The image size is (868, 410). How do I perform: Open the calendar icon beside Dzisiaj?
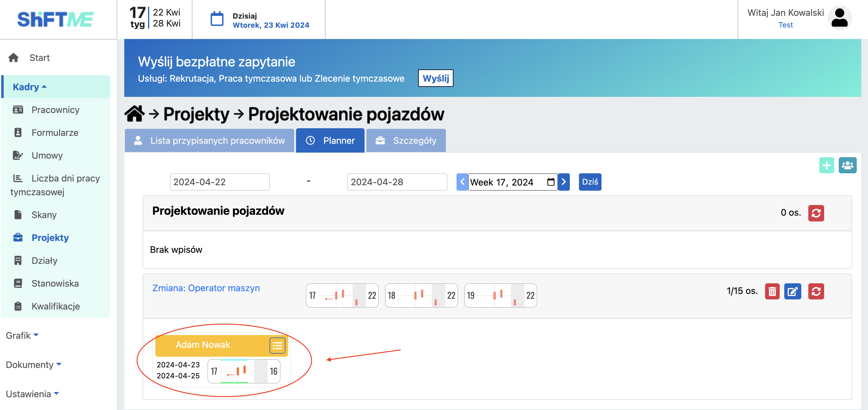(x=217, y=19)
